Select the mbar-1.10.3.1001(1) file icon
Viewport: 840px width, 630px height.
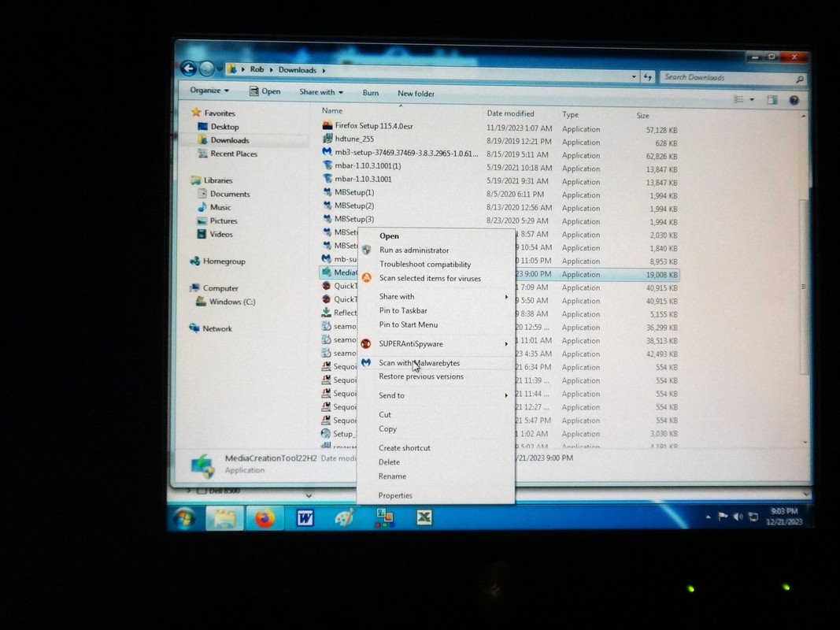327,165
